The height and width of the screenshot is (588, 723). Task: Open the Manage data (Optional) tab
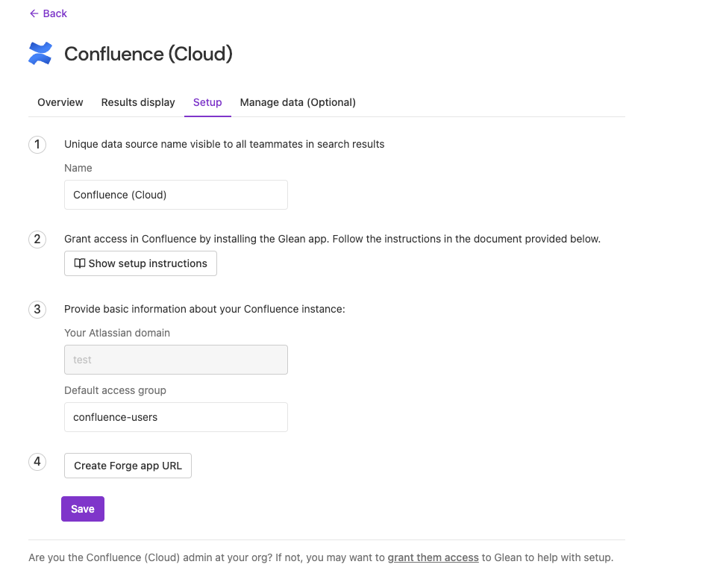pyautogui.click(x=298, y=102)
